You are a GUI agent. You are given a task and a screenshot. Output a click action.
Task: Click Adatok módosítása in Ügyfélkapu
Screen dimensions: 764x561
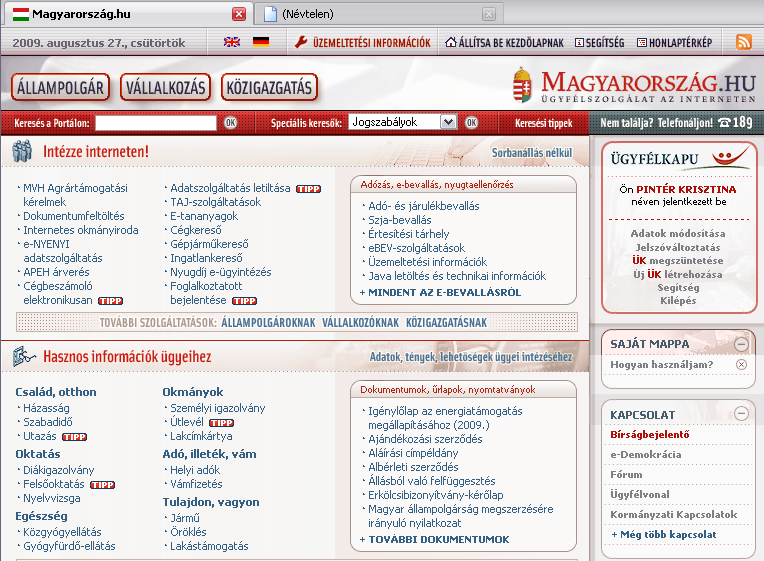(x=678, y=233)
